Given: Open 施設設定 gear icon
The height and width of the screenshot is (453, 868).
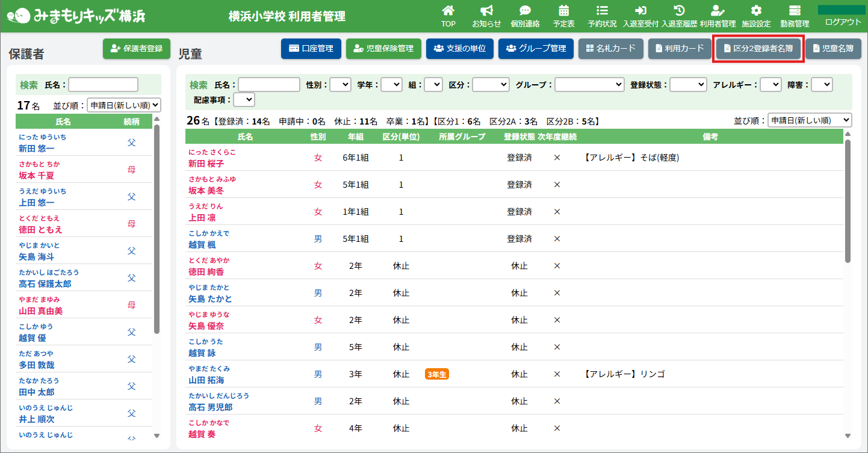Looking at the screenshot, I should click(756, 11).
